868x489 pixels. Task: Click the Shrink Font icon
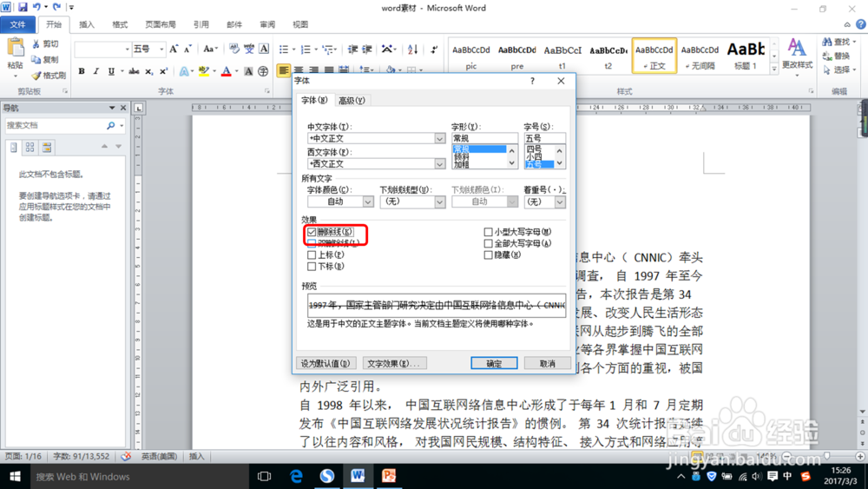(x=187, y=50)
